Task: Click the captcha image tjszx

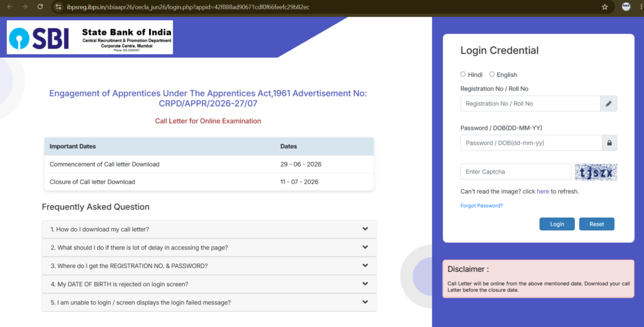Action: tap(596, 172)
